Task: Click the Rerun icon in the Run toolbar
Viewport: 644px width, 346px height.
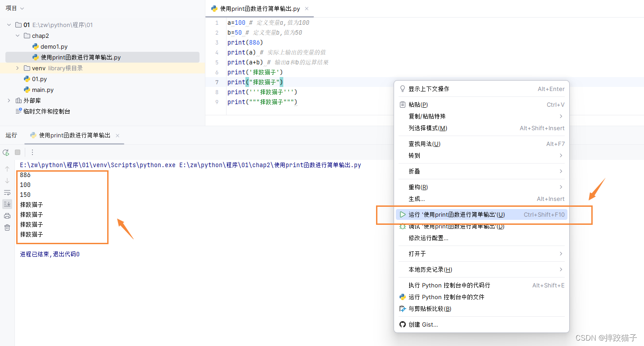Action: coord(6,152)
